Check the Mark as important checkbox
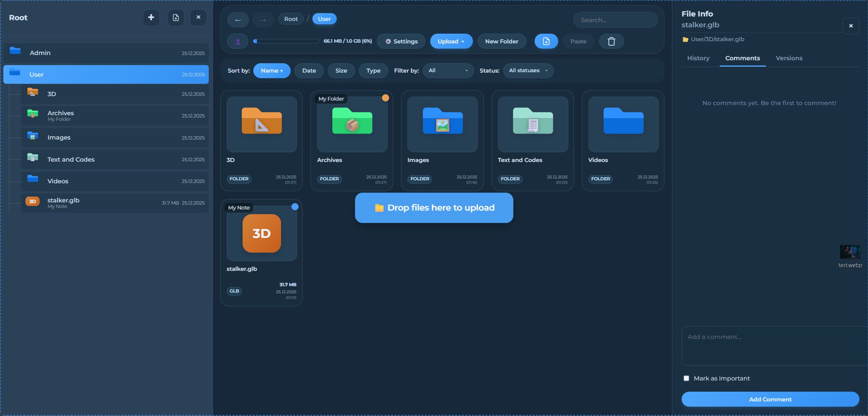Viewport: 868px width, 416px height. pos(686,378)
